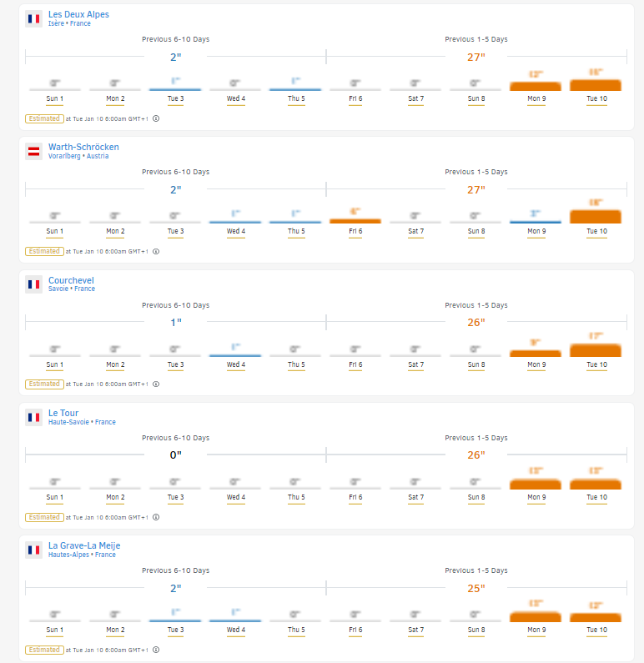
Task: Click the France flag beside Les Deux Alpes
Action: [x=33, y=18]
